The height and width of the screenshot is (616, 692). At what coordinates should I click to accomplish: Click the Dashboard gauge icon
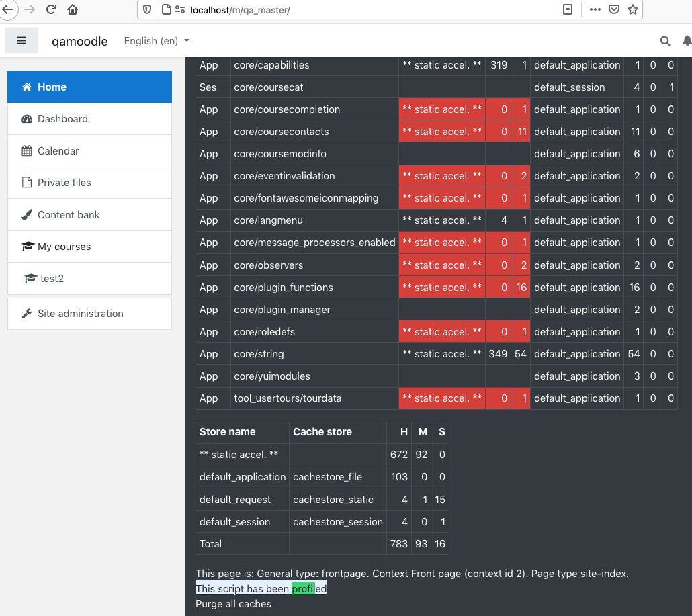pos(27,119)
